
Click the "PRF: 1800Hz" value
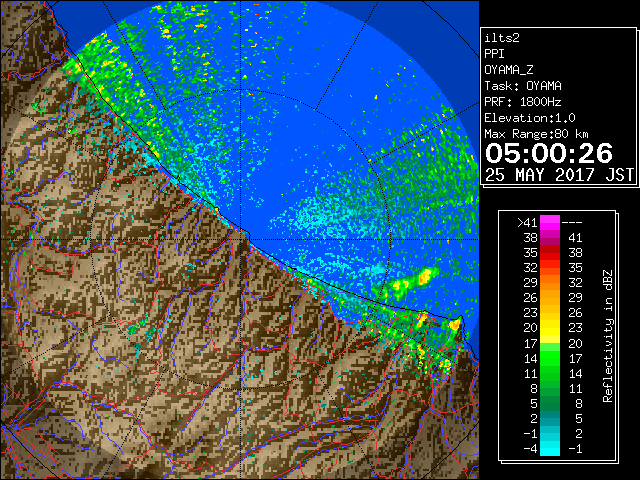[x=523, y=102]
